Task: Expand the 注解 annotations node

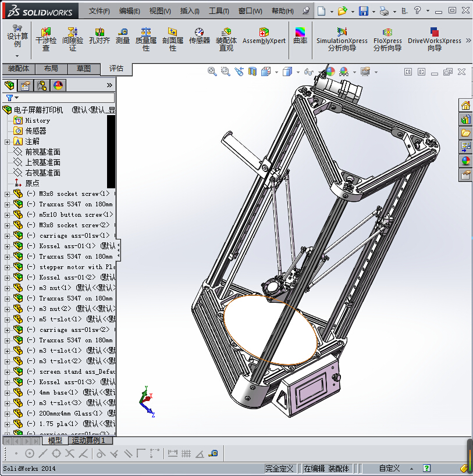Action: pos(7,141)
